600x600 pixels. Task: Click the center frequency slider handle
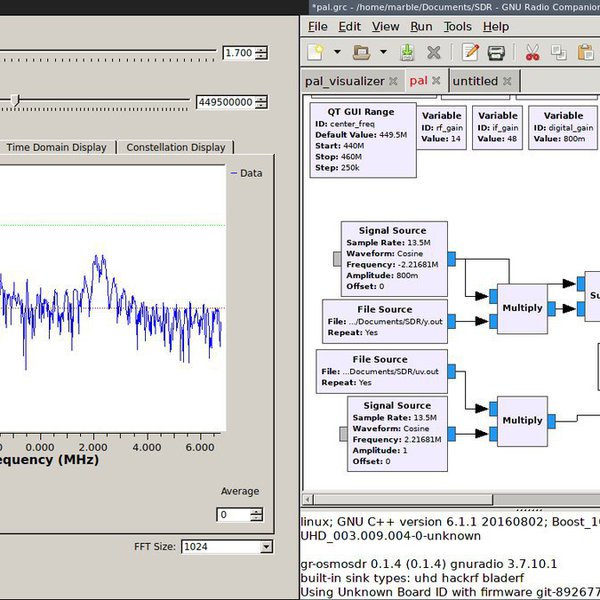point(15,100)
